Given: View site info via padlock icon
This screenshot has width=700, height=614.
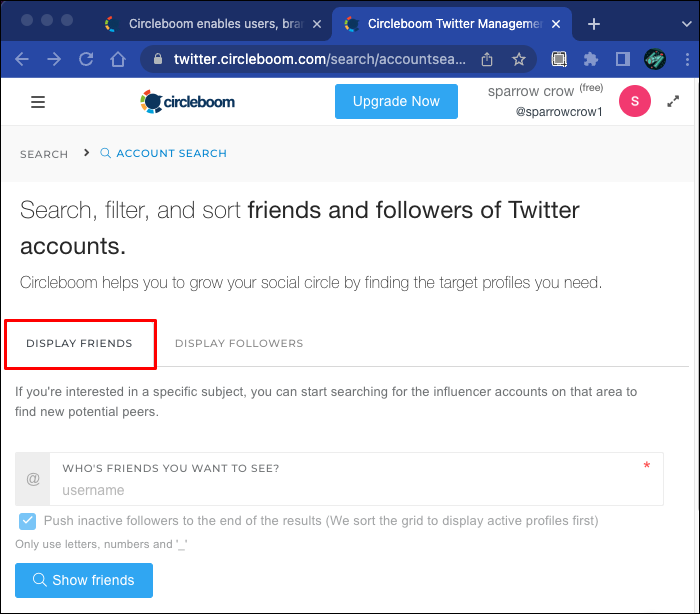Looking at the screenshot, I should click(158, 58).
